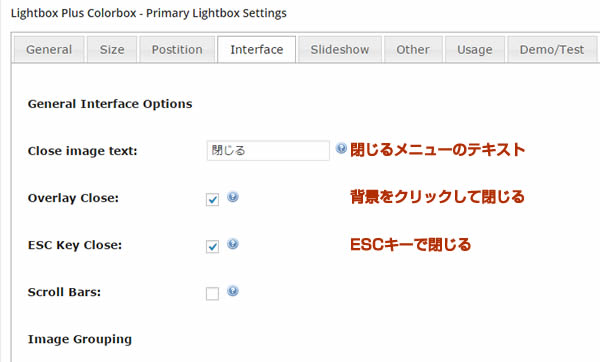Uncheck the Overlay Close checkbox

pos(212,199)
